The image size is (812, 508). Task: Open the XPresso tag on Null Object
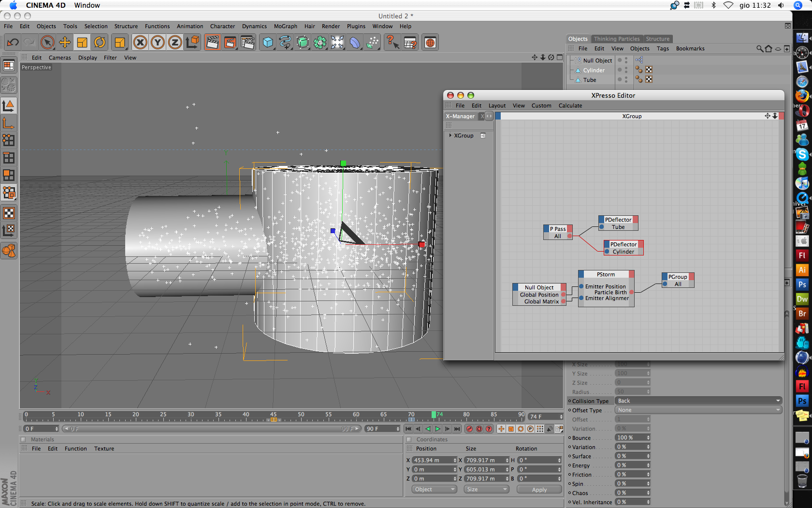639,60
